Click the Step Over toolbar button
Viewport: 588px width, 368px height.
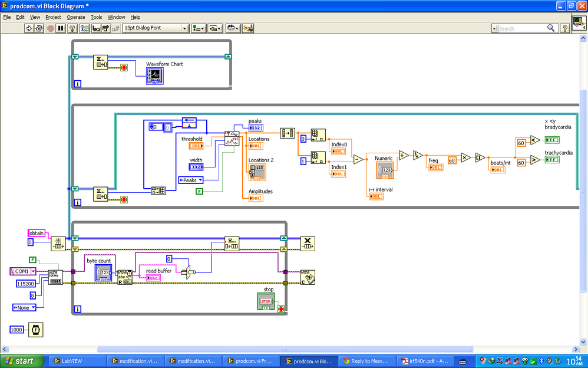pos(105,28)
